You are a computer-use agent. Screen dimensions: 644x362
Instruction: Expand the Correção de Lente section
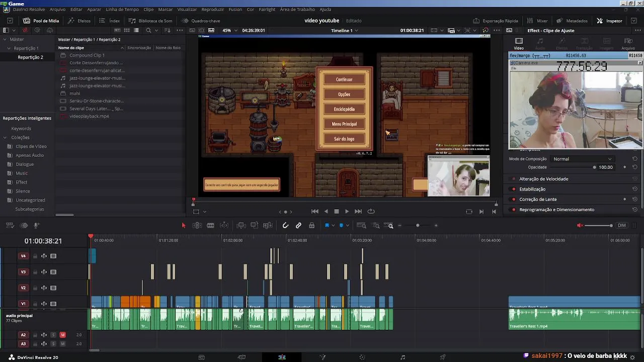coord(538,200)
